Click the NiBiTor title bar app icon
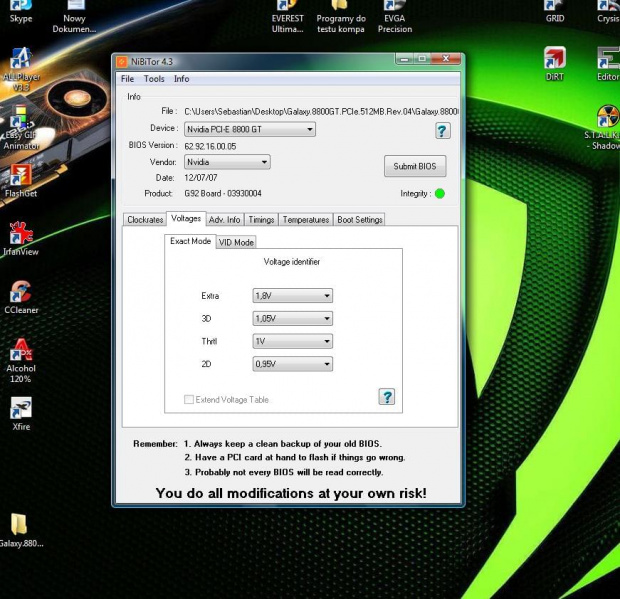 122,62
